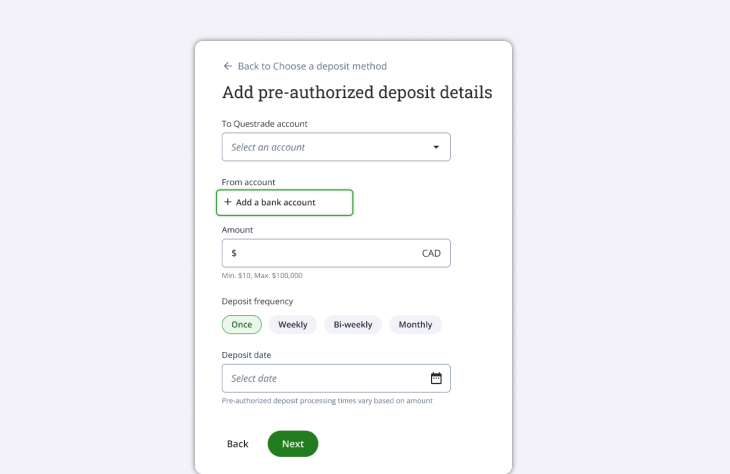Click the Add pre-authorized deposit details heading
The image size is (730, 474).
pyautogui.click(x=357, y=93)
